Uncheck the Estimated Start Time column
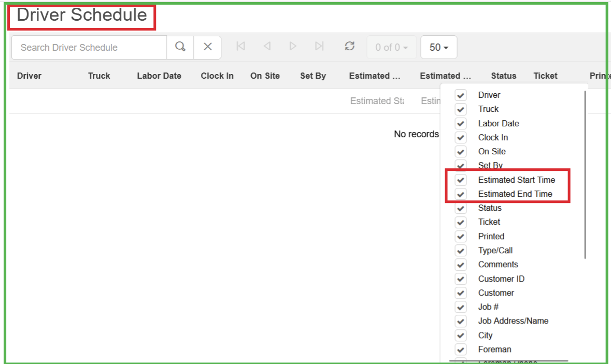The width and height of the screenshot is (611, 364). tap(460, 180)
